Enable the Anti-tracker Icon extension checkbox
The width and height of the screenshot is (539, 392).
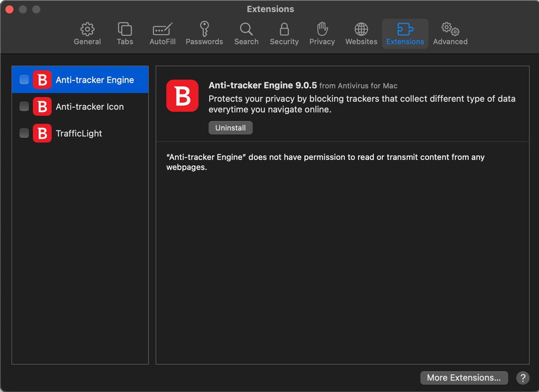pyautogui.click(x=24, y=106)
